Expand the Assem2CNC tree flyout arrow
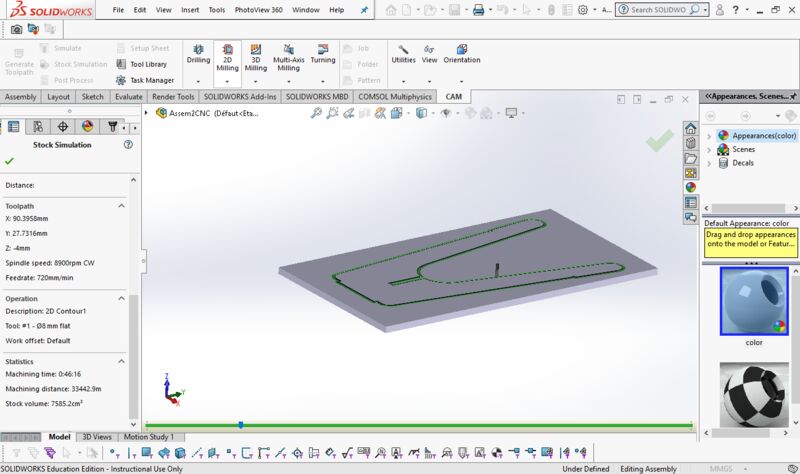The width and height of the screenshot is (800, 474). (x=146, y=113)
